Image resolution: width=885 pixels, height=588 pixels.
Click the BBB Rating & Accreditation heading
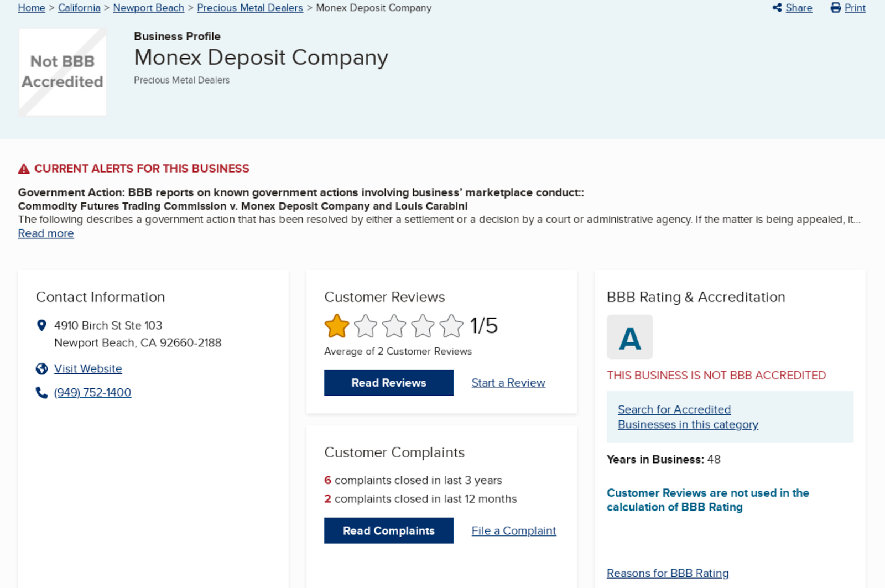[x=696, y=297]
